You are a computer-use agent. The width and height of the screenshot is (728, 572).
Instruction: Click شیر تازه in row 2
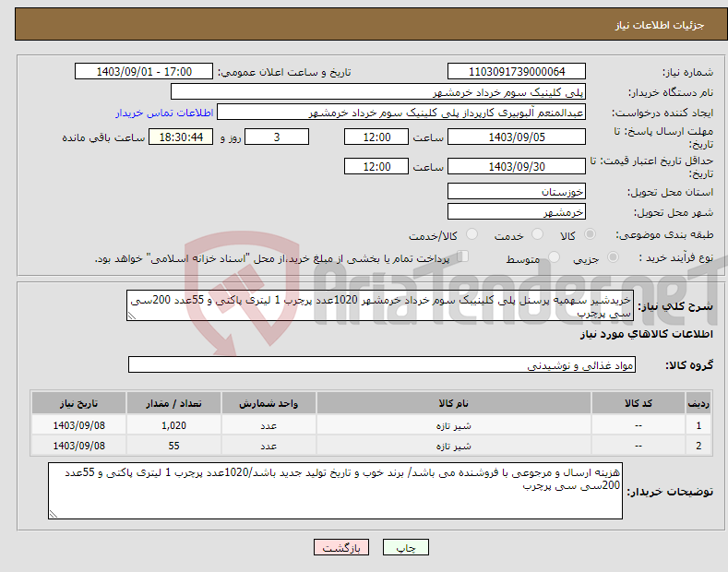click(x=454, y=446)
